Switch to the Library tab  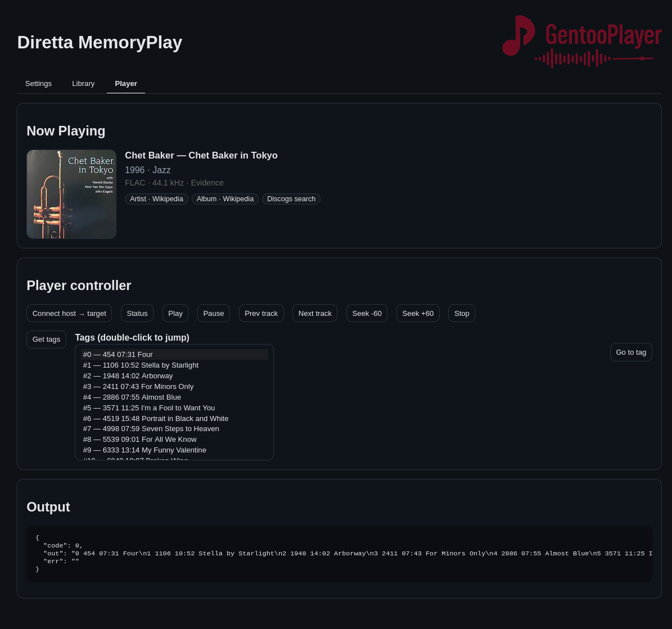pos(83,84)
